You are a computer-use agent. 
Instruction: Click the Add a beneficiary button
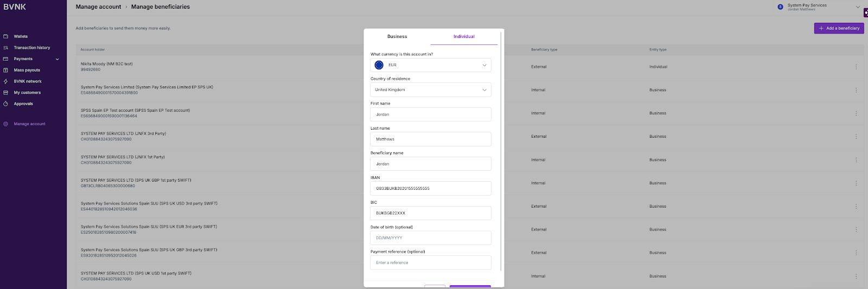839,28
